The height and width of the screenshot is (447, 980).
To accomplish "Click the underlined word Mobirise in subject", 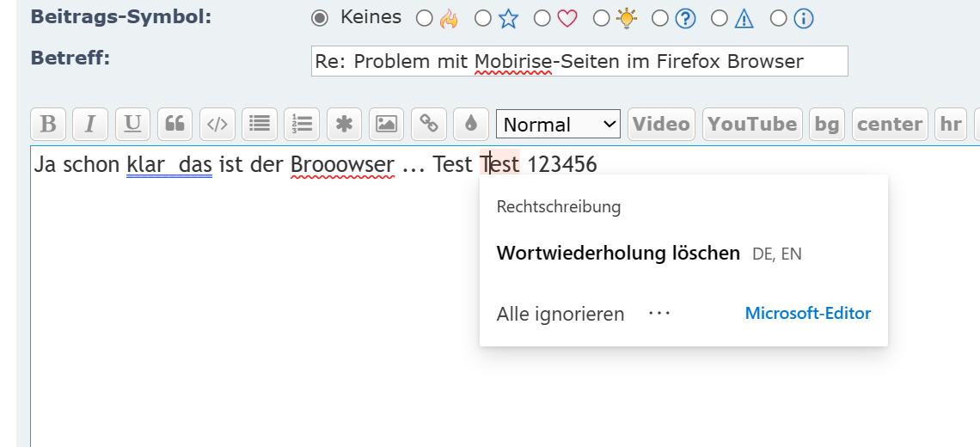I will click(513, 62).
